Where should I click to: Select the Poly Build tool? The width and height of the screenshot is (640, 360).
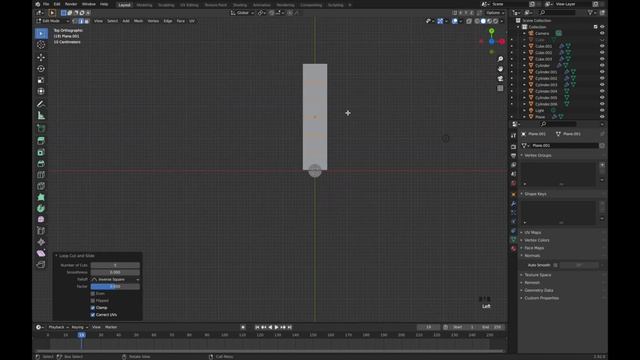pos(41,197)
